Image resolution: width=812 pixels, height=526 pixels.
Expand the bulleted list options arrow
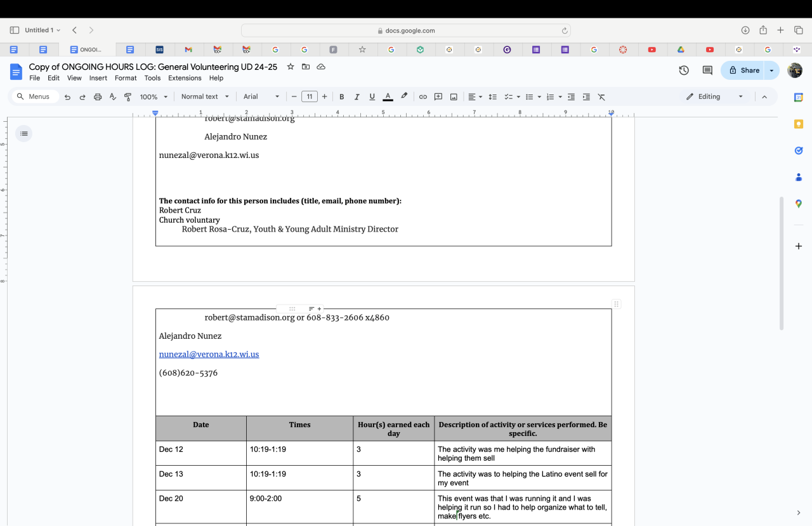pos(539,97)
